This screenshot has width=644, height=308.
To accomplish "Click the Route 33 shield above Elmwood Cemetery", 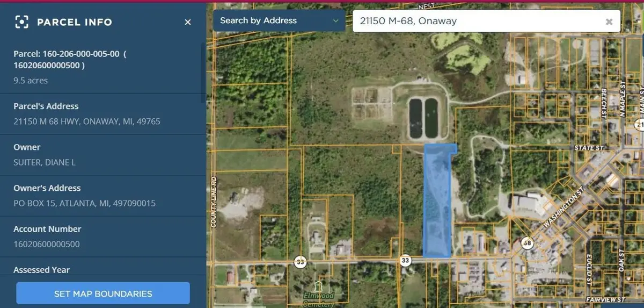I will click(300, 262).
